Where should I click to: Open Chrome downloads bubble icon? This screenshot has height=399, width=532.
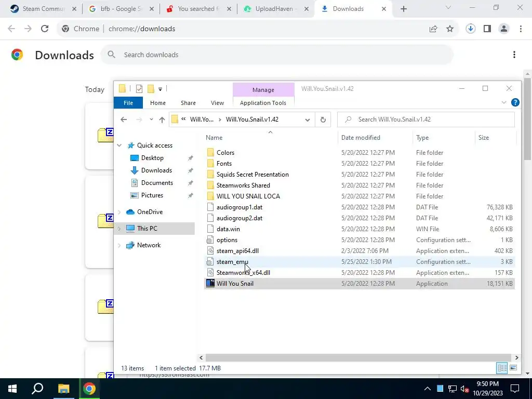tap(470, 29)
